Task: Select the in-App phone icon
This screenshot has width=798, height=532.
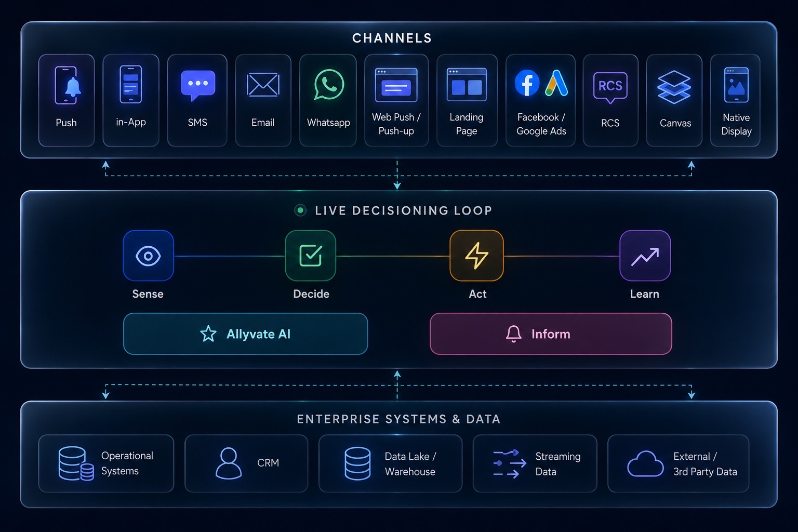Action: click(130, 84)
